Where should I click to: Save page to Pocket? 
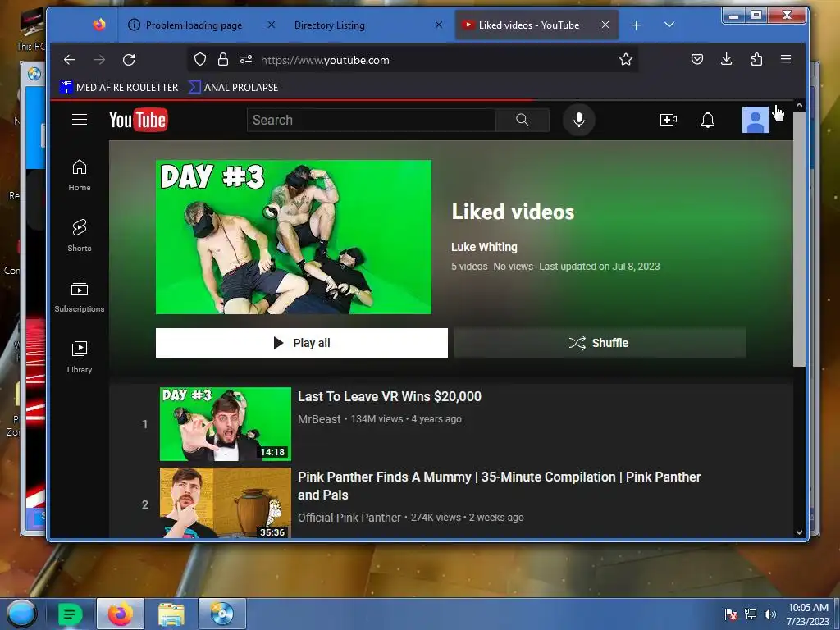pyautogui.click(x=697, y=59)
